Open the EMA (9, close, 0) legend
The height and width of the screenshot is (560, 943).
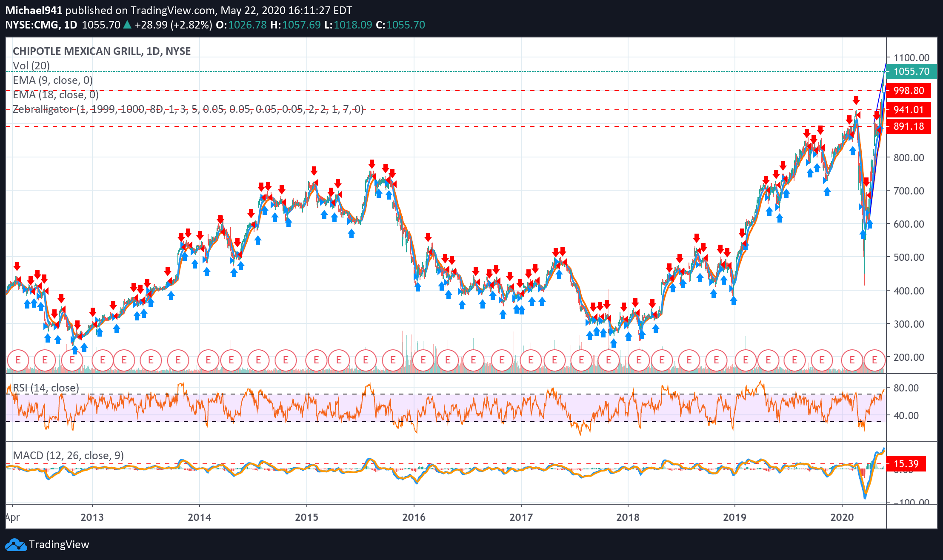pyautogui.click(x=53, y=80)
